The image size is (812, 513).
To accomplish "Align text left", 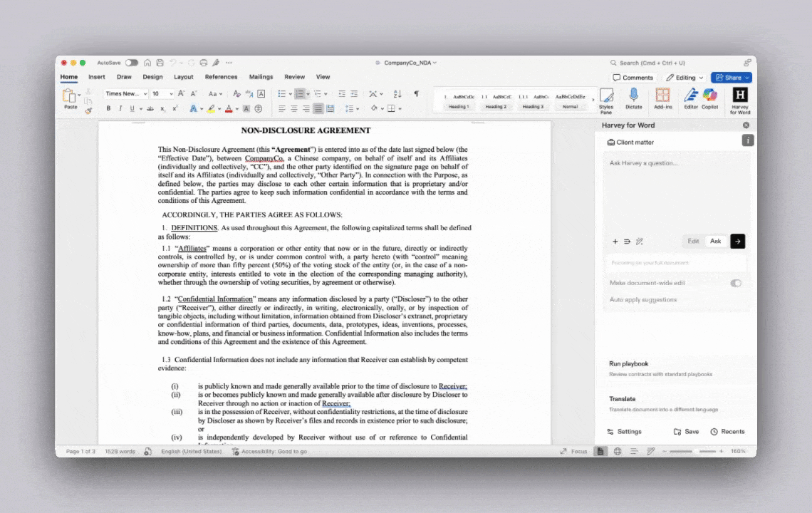I will tap(282, 108).
